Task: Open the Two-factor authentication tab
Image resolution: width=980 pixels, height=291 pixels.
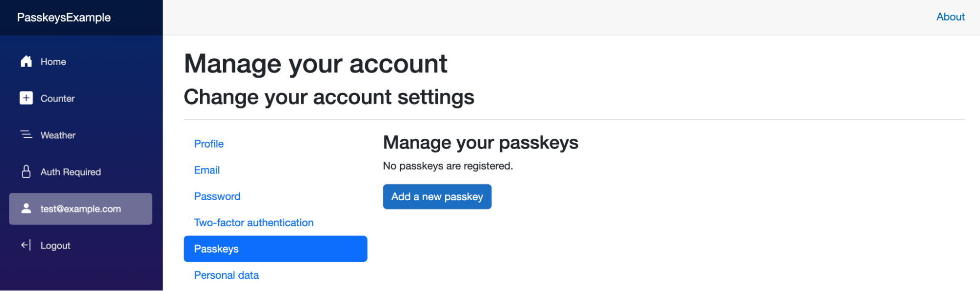Action: tap(253, 223)
